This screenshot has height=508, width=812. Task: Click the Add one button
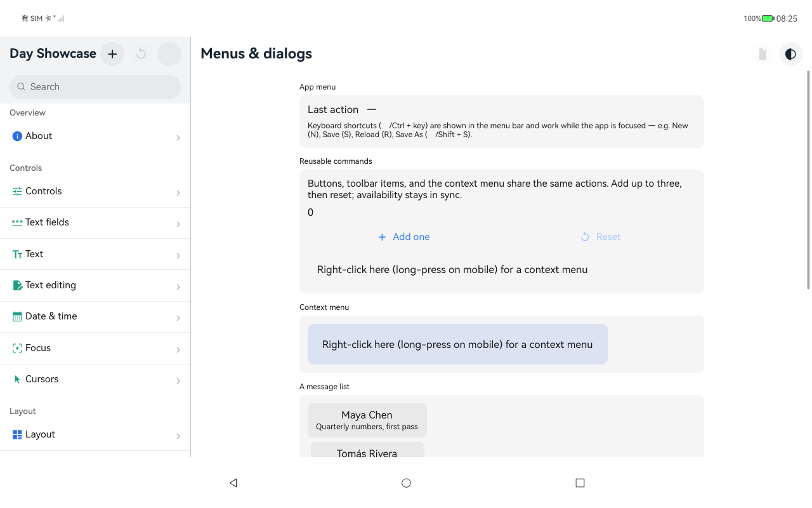tap(403, 237)
